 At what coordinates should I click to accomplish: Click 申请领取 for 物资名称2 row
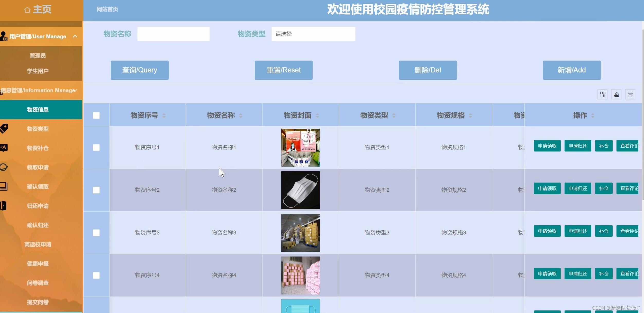(547, 188)
